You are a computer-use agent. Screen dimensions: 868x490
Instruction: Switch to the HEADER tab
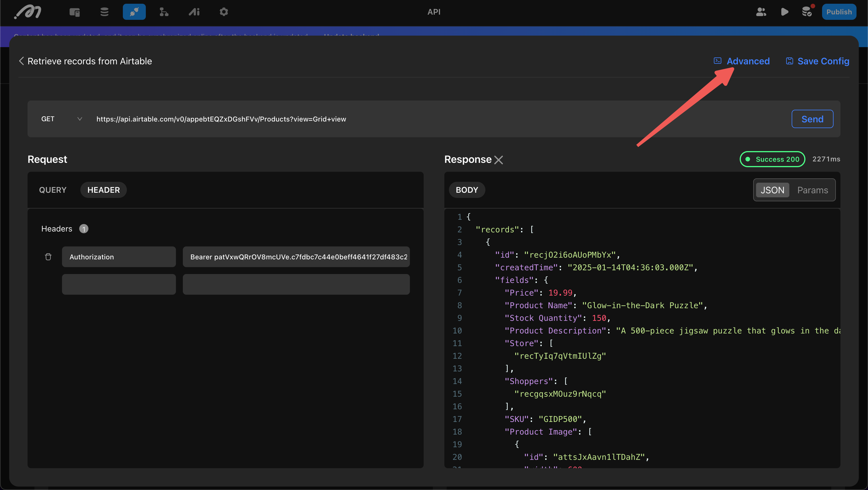(x=103, y=190)
